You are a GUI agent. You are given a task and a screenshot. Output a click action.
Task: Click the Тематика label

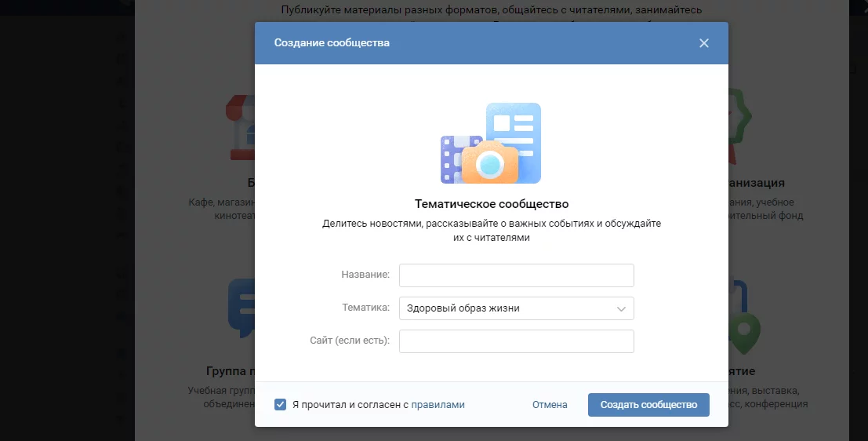(366, 308)
